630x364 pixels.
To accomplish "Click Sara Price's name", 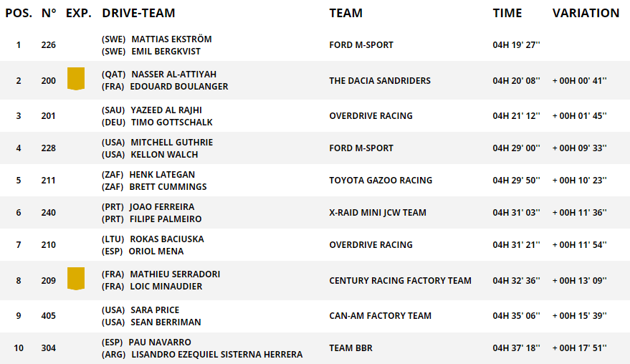I will pos(155,310).
